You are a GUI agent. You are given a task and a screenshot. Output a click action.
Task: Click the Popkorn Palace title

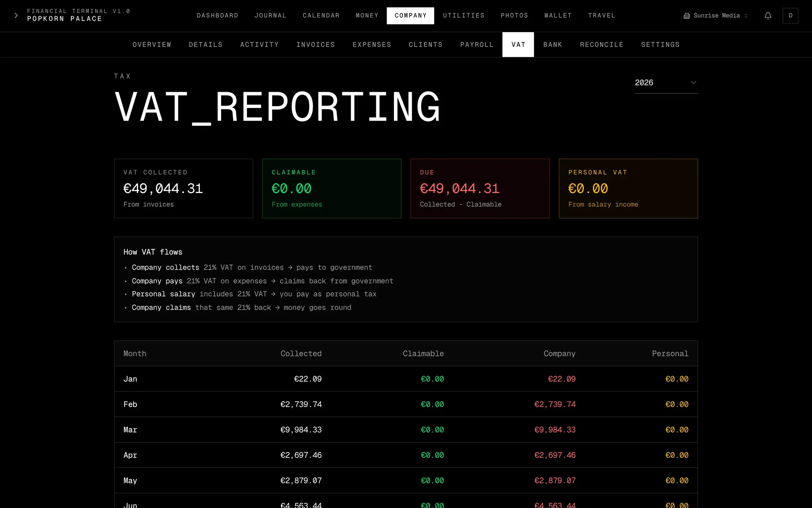[65, 19]
